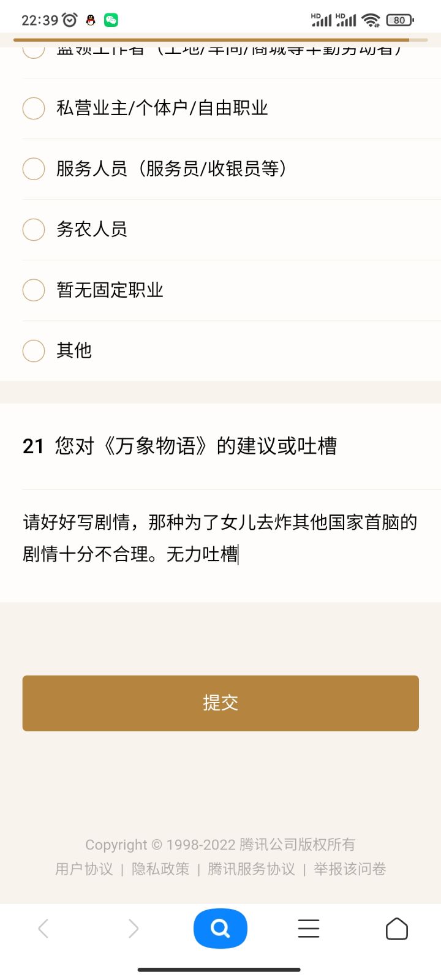
Task: Tap the Wi-Fi signal icon
Action: point(371,20)
